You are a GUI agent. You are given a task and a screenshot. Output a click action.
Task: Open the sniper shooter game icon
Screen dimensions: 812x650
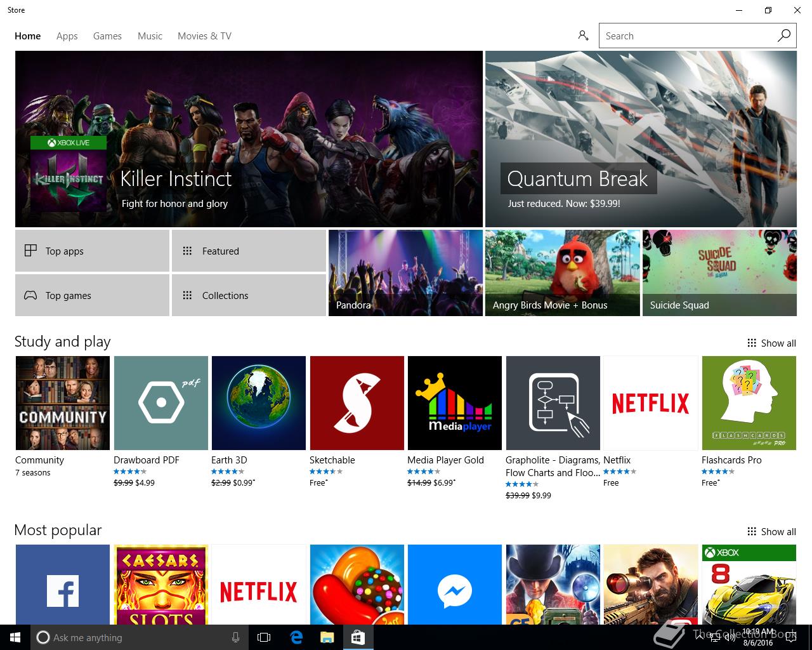coord(651,585)
